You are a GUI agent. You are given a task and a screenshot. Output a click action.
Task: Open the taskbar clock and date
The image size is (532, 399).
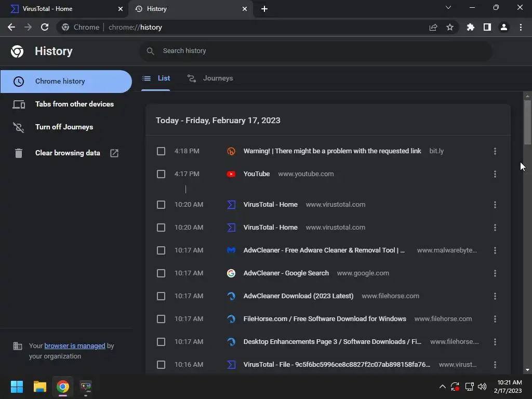pos(508,387)
